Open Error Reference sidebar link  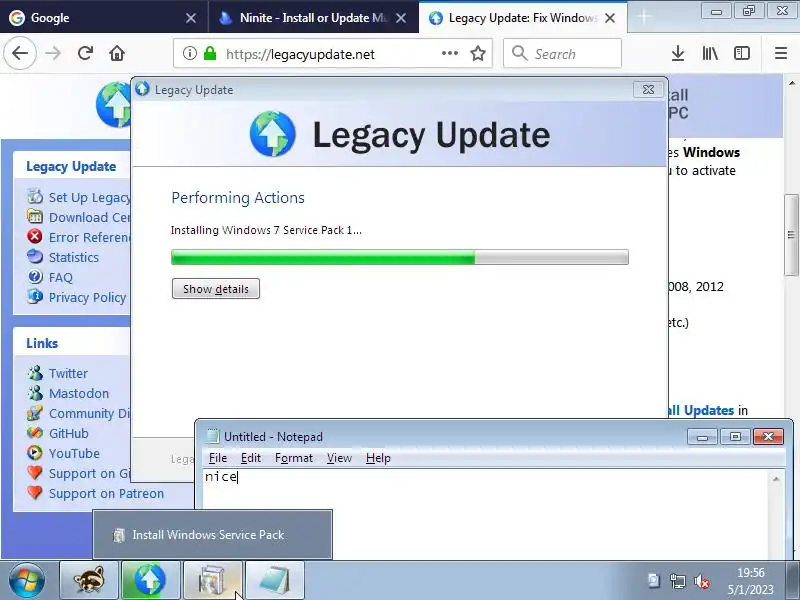pos(89,237)
